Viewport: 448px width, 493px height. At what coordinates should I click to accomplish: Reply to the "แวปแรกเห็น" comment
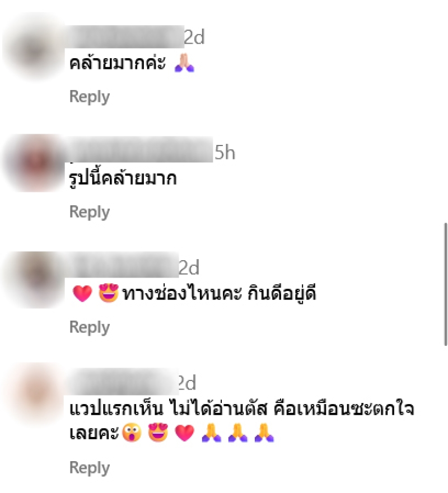(x=90, y=468)
